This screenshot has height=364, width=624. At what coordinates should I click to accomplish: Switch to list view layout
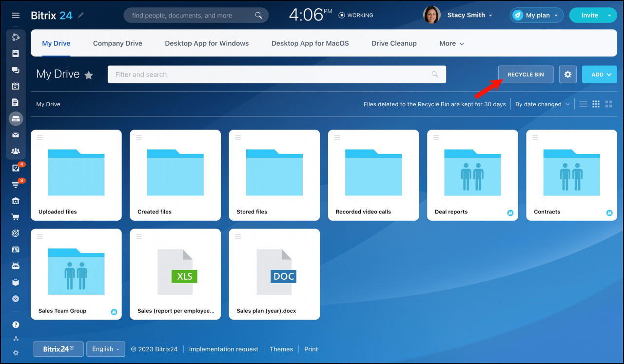[x=583, y=104]
